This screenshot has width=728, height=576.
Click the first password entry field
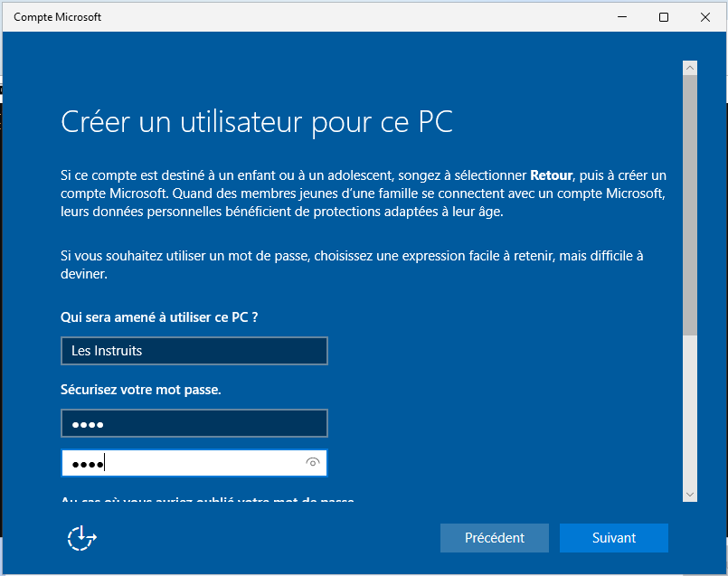point(194,423)
